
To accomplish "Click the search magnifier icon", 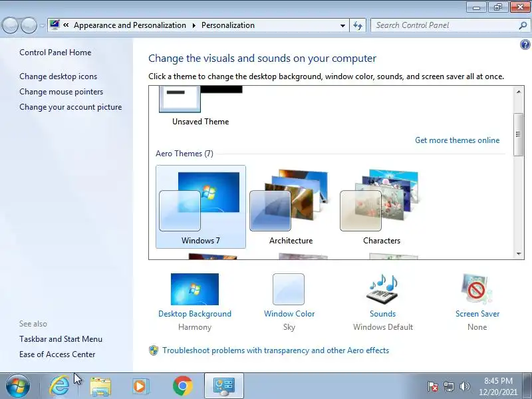I will click(x=523, y=25).
